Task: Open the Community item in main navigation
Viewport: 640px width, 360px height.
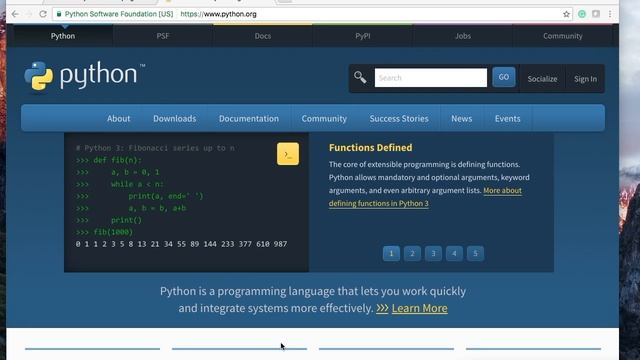Action: (324, 118)
